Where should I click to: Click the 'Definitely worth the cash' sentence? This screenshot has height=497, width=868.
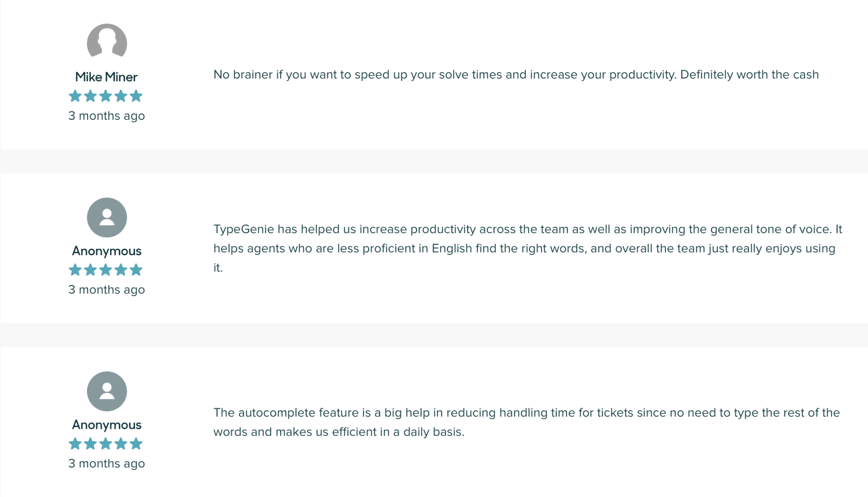[x=749, y=75]
